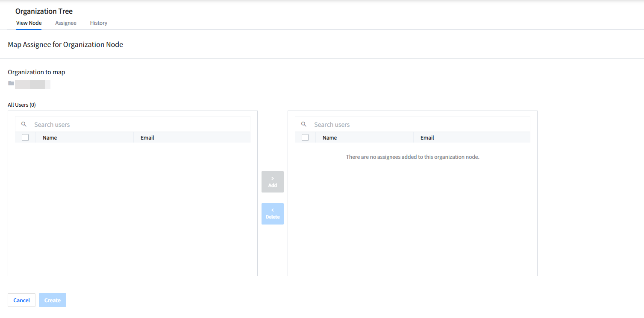644x318 pixels.
Task: Click Email column header in assignees table
Action: click(427, 138)
